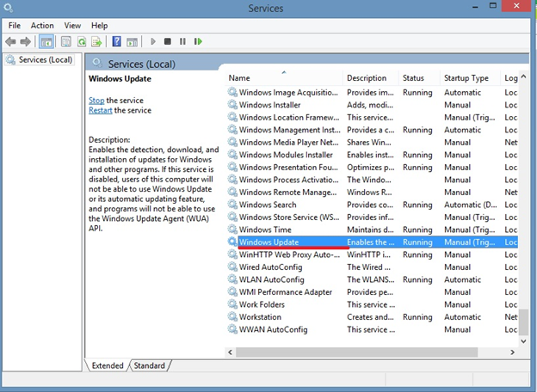Click the Refresh toolbar icon

(82, 42)
